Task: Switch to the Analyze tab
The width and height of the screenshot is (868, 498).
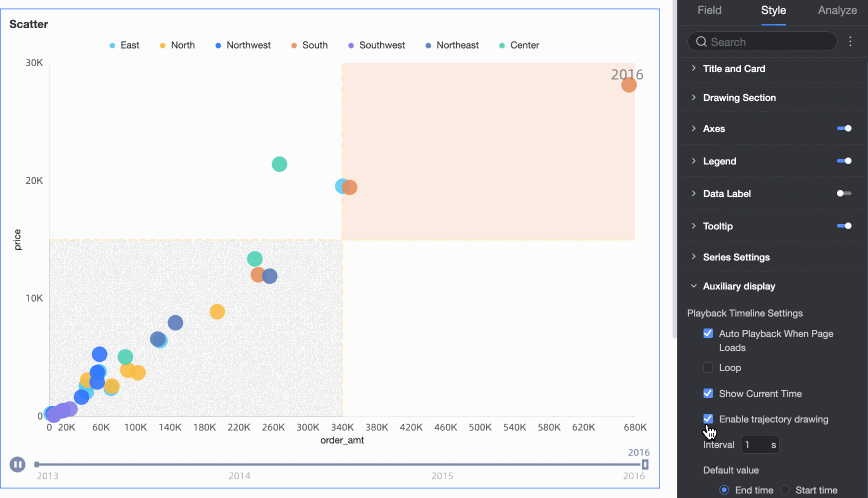Action: (x=837, y=11)
